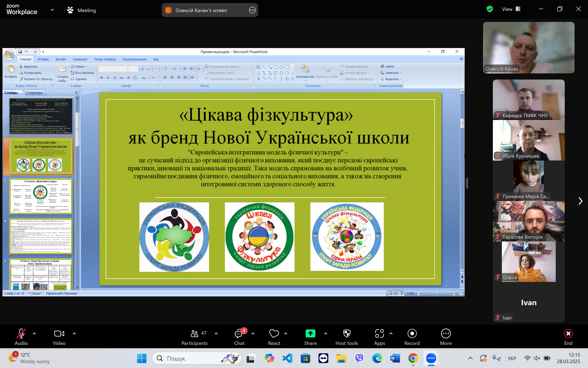
Task: Select slide 4 thumbnail
Action: (41, 236)
